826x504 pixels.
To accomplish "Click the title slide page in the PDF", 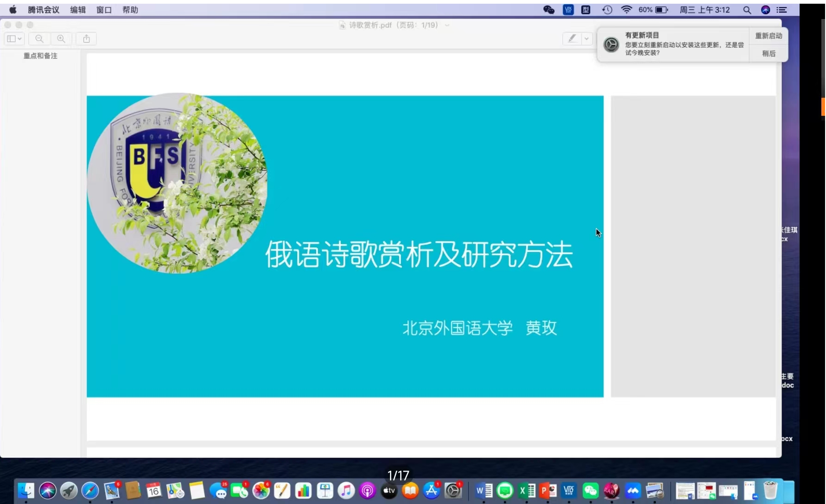I will (345, 246).
